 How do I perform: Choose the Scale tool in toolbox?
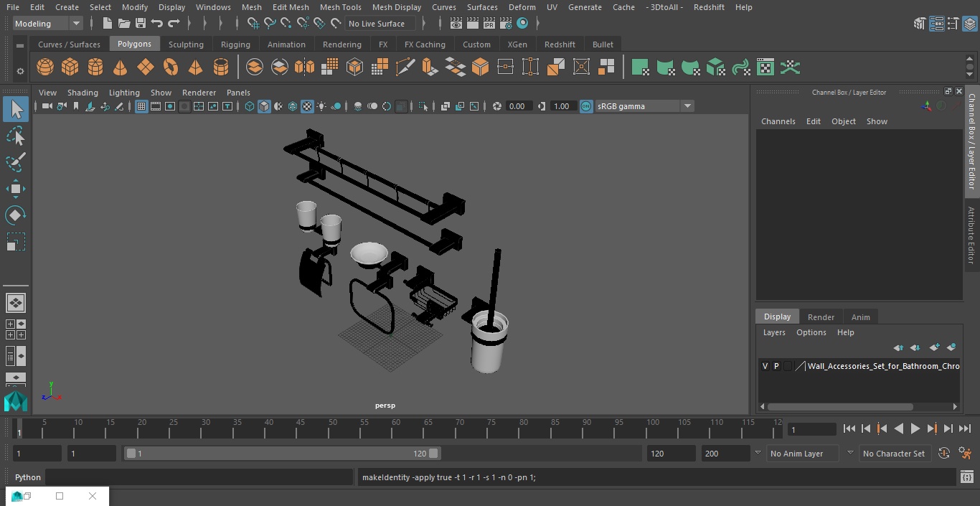click(16, 242)
